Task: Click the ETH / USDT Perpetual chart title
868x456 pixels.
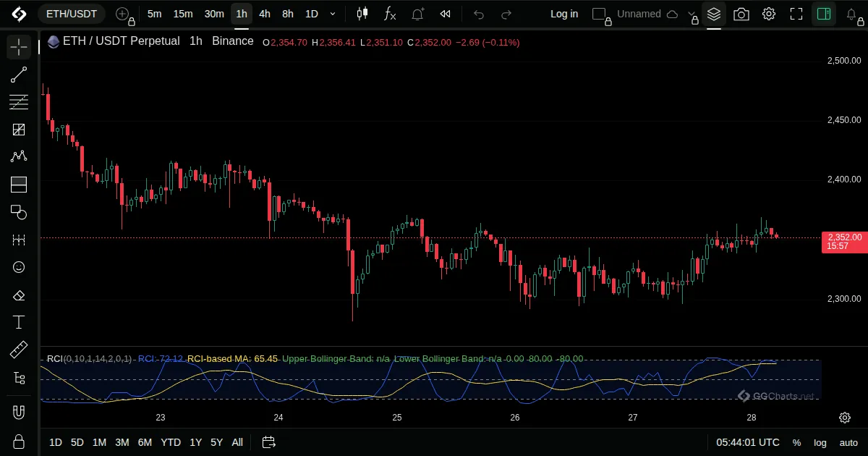Action: pyautogui.click(x=121, y=41)
